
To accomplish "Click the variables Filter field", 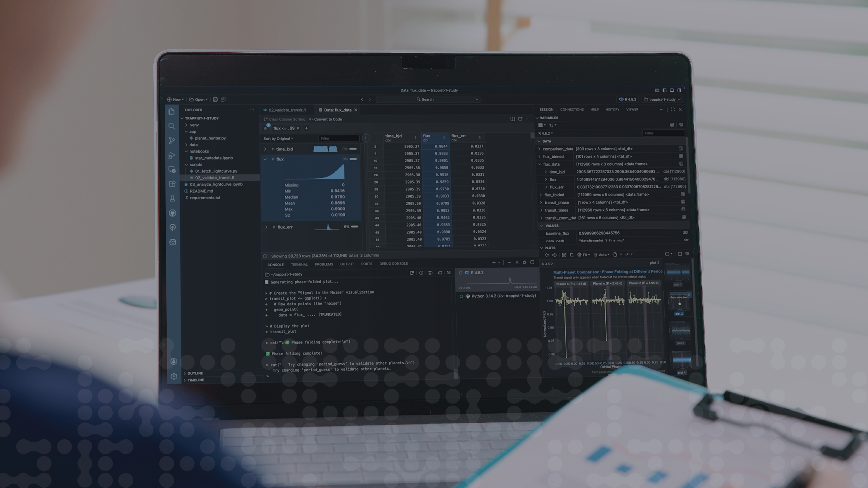I will pos(663,133).
